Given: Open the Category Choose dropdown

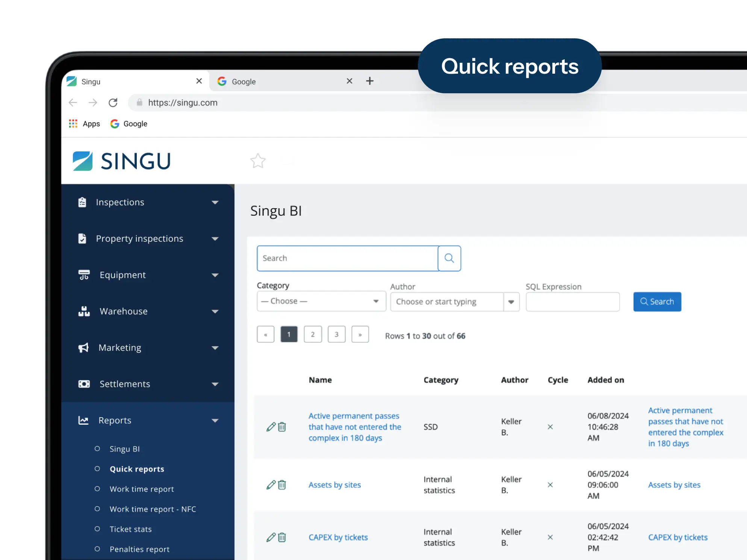Looking at the screenshot, I should [321, 301].
